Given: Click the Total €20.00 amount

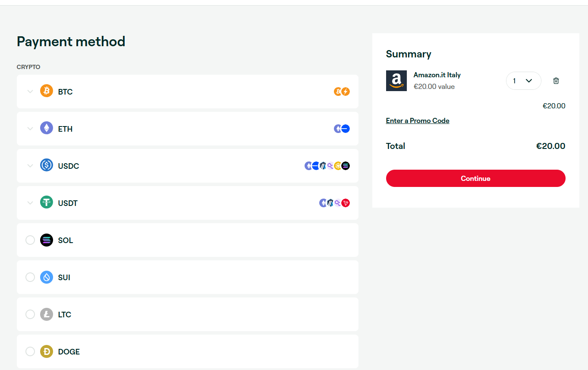Looking at the screenshot, I should coord(550,146).
